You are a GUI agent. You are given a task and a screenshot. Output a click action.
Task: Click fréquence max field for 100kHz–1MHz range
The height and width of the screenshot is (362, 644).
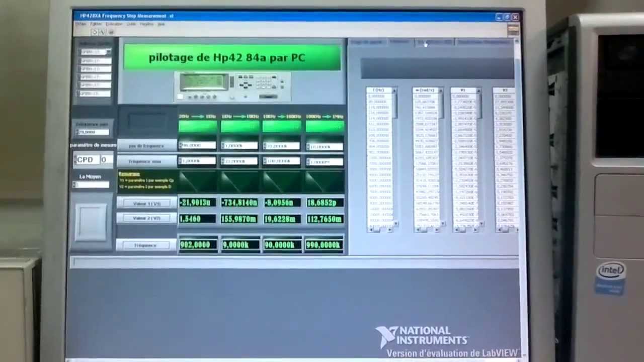pyautogui.click(x=325, y=162)
